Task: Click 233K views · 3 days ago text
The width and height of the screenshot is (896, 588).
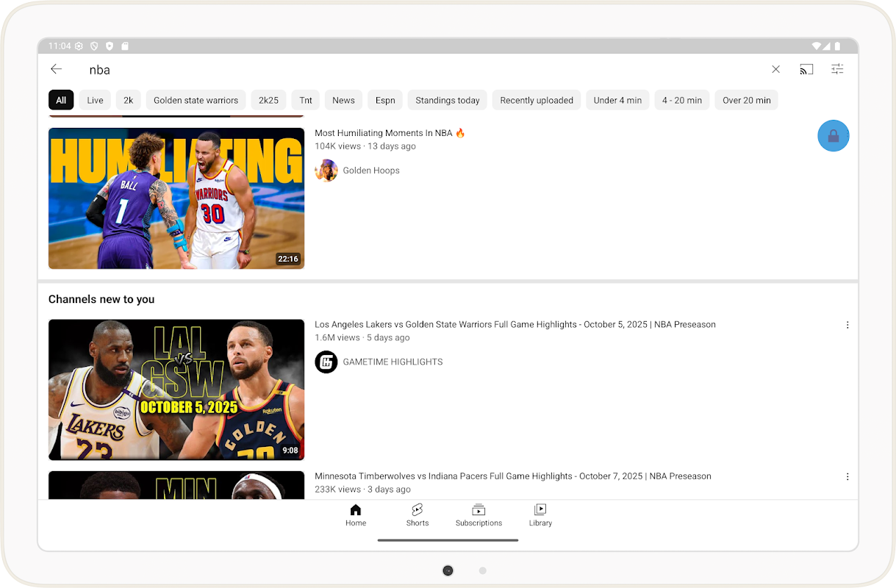Action: tap(362, 490)
